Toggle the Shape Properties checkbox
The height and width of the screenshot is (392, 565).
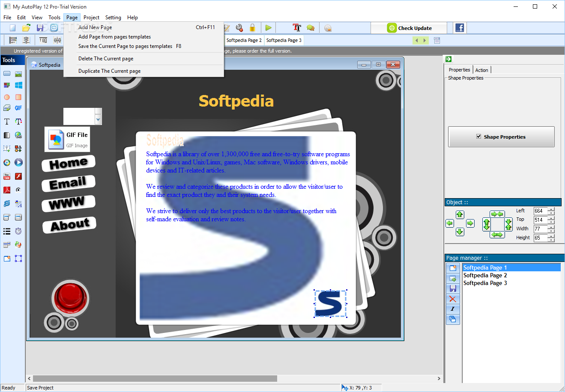point(478,137)
